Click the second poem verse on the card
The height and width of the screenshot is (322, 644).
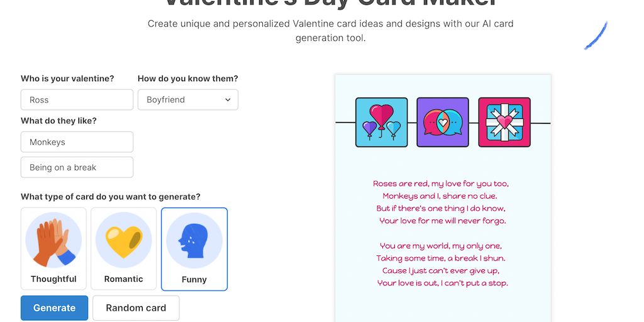pyautogui.click(x=441, y=264)
